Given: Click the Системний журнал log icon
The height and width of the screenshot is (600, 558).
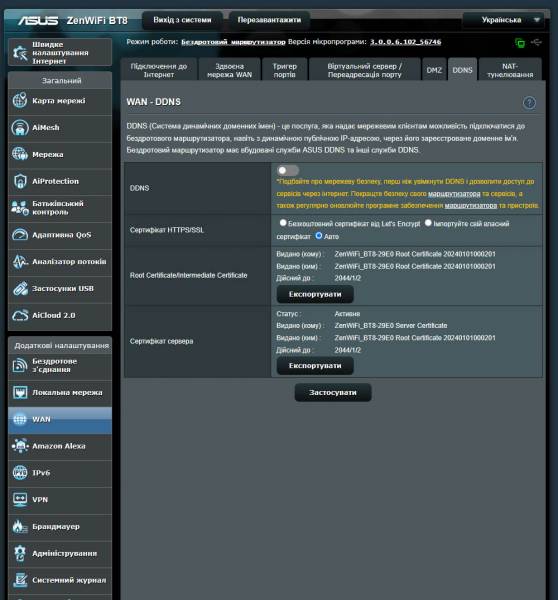Looking at the screenshot, I should click(x=20, y=580).
